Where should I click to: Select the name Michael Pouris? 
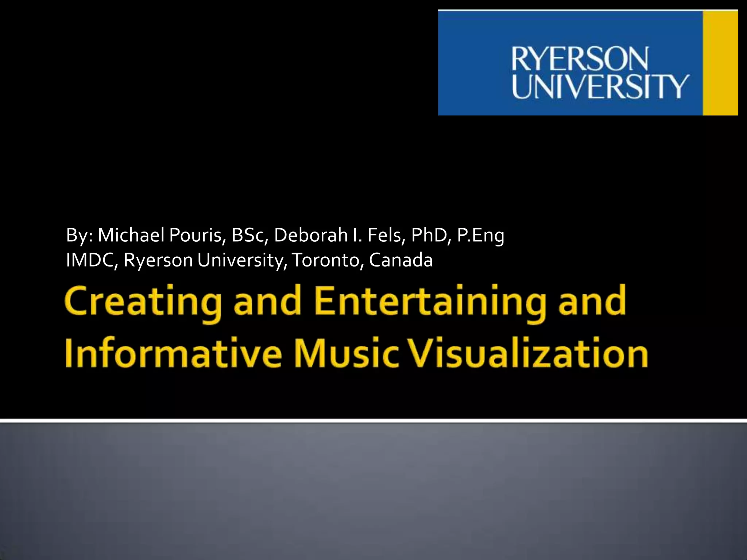click(160, 235)
